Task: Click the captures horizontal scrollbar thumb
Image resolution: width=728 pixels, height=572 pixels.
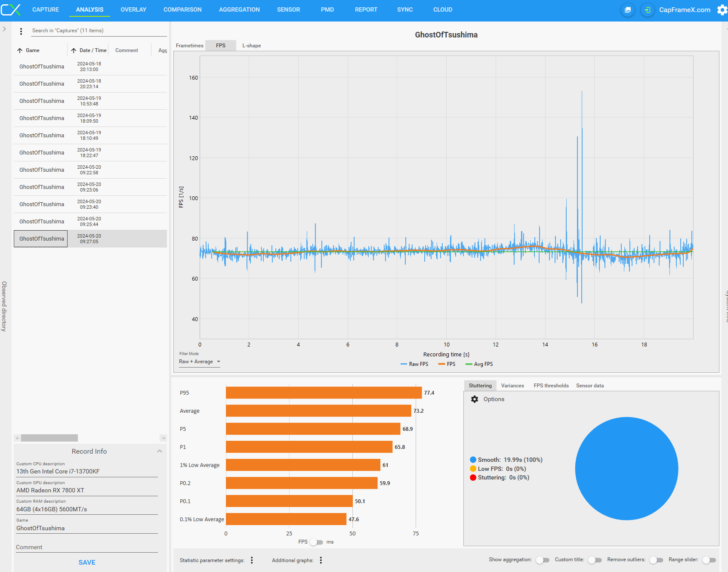Action: click(x=49, y=438)
